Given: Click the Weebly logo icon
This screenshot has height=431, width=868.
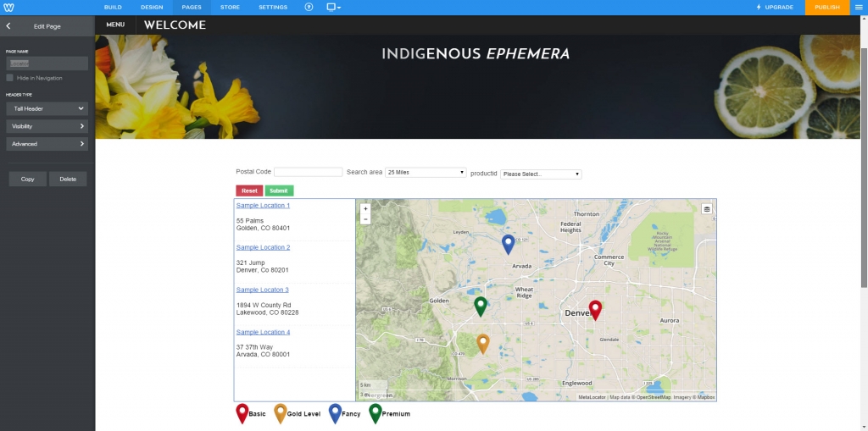Looking at the screenshot, I should (x=8, y=7).
